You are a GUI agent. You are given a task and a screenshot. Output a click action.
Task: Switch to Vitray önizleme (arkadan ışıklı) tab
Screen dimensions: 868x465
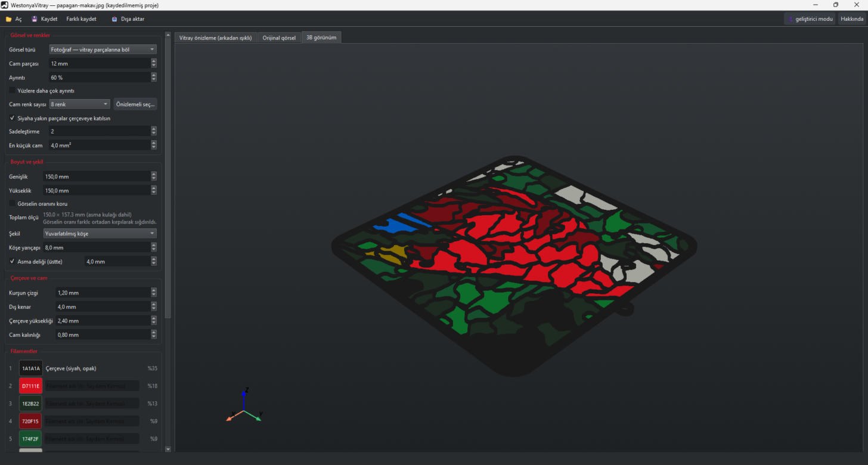(x=217, y=38)
